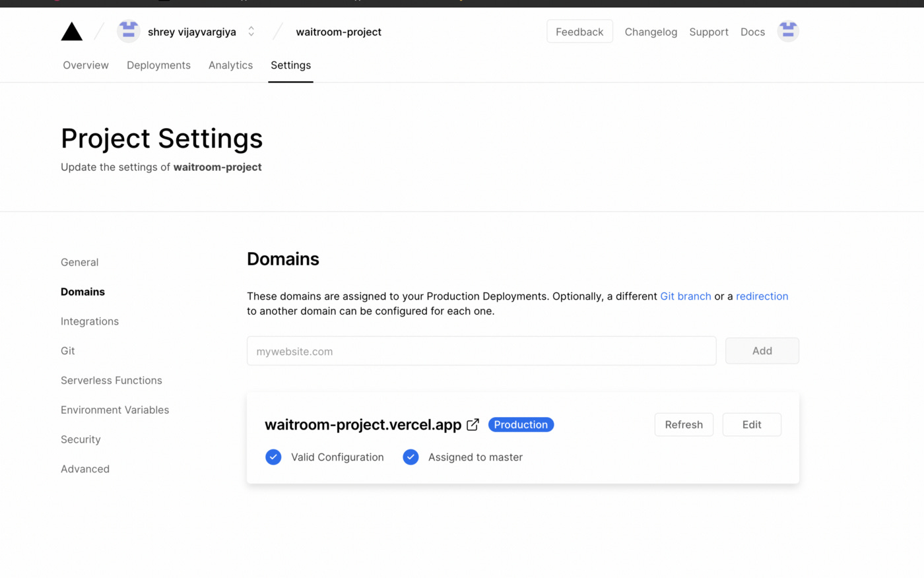
Task: Click Valid Configuration checkmark icon
Action: click(273, 457)
